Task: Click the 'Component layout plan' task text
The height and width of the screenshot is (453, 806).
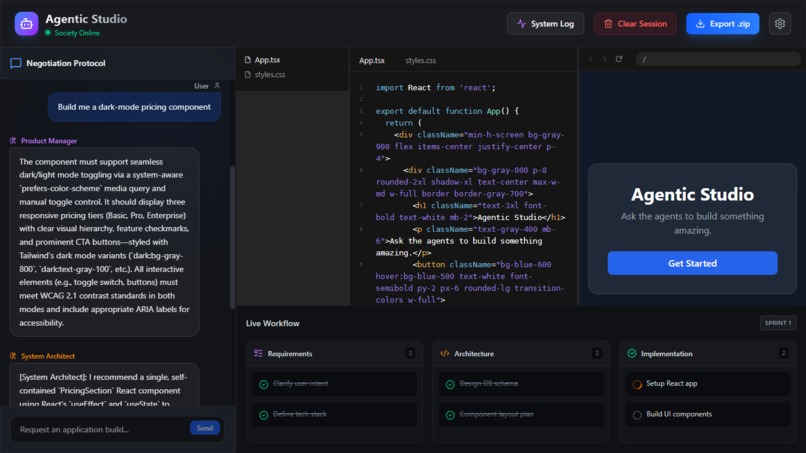Action: (x=496, y=414)
